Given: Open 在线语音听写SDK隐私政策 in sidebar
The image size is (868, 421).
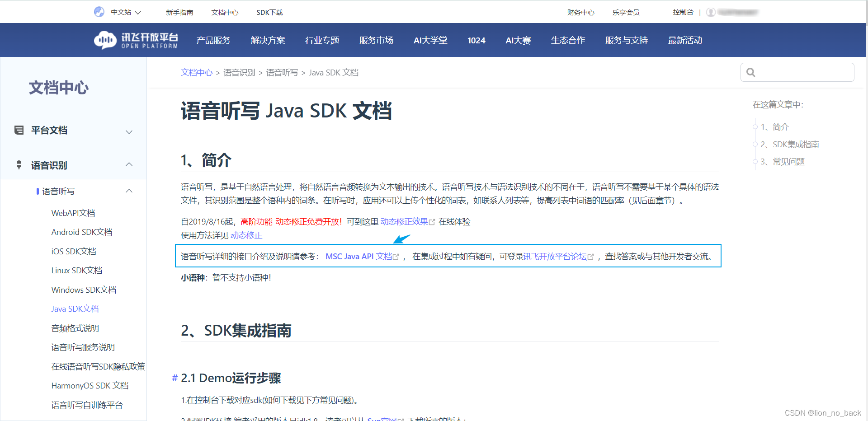Looking at the screenshot, I should tap(98, 366).
